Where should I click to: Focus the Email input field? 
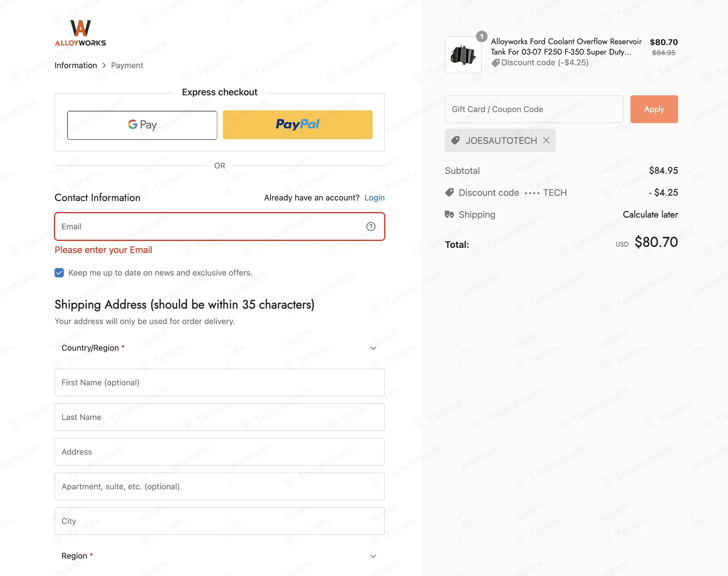pos(219,227)
